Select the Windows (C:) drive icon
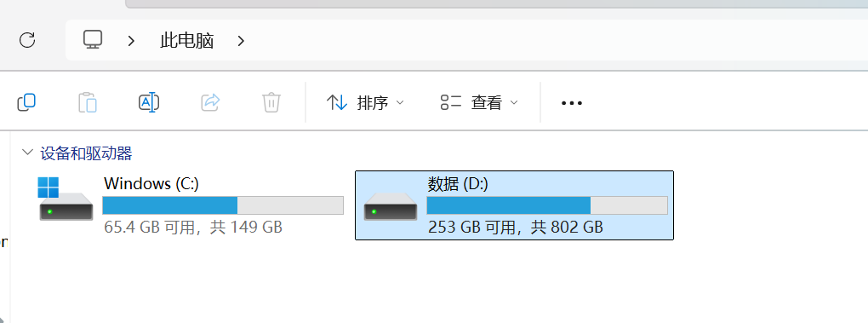The width and height of the screenshot is (868, 323). [66, 199]
